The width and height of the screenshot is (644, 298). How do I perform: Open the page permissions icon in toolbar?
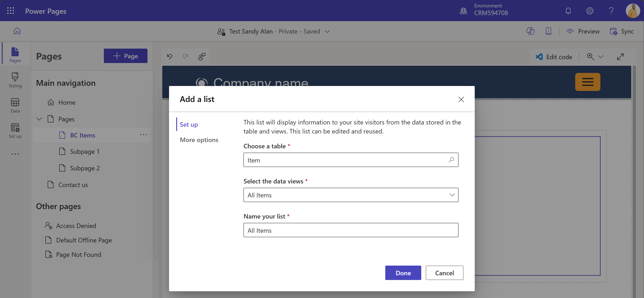pyautogui.click(x=202, y=56)
